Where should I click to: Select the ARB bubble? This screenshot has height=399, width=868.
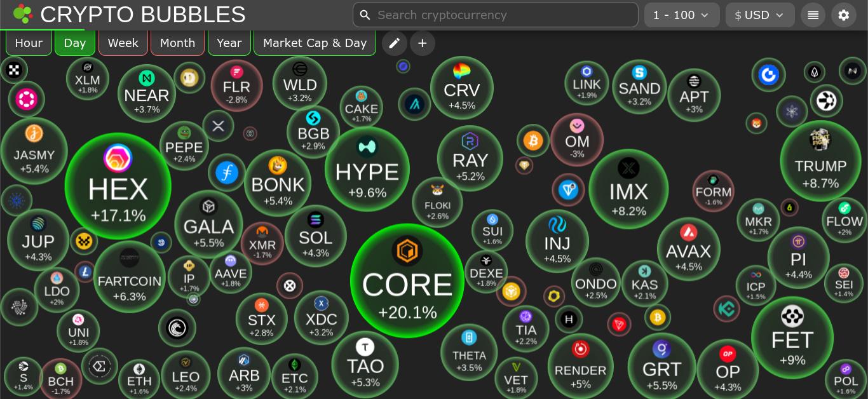point(244,374)
